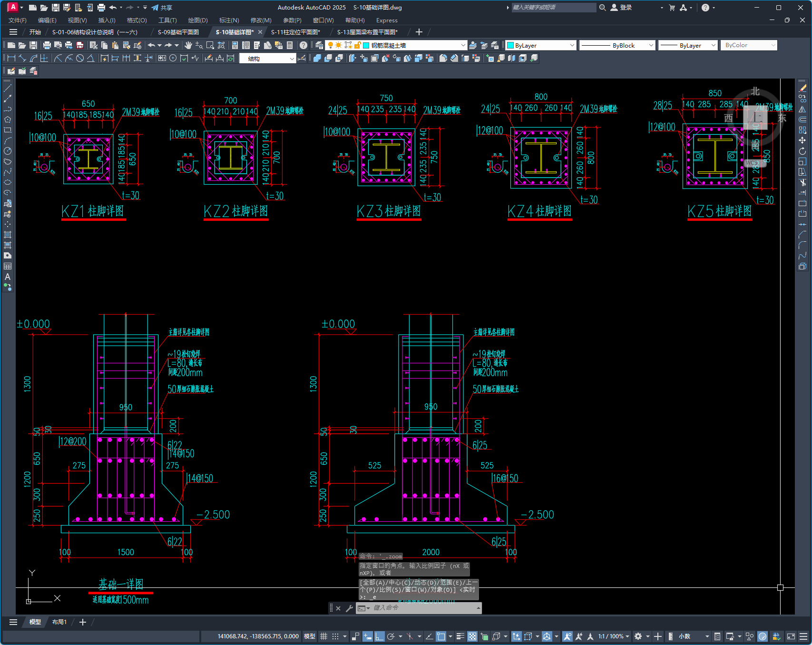Open the help question mark icon

tap(303, 45)
